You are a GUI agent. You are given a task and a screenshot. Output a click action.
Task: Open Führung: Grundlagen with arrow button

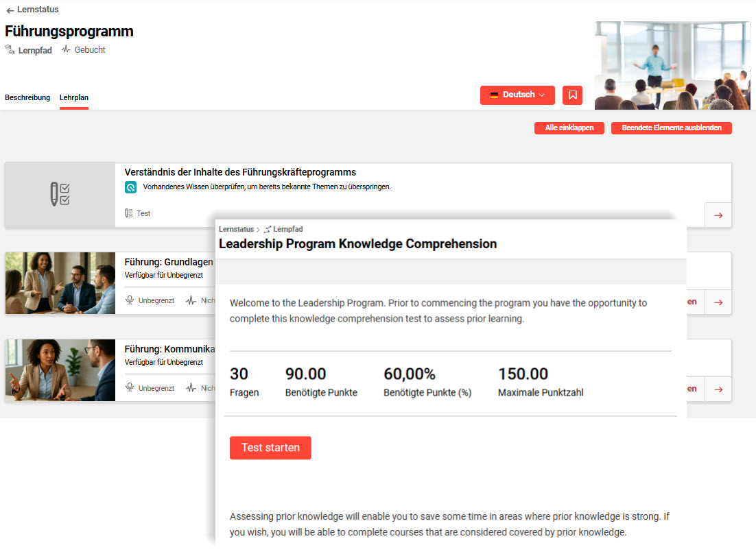click(x=718, y=302)
